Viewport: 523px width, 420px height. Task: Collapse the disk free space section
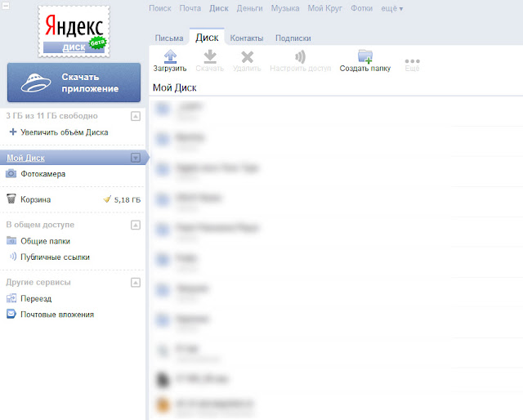click(x=136, y=116)
